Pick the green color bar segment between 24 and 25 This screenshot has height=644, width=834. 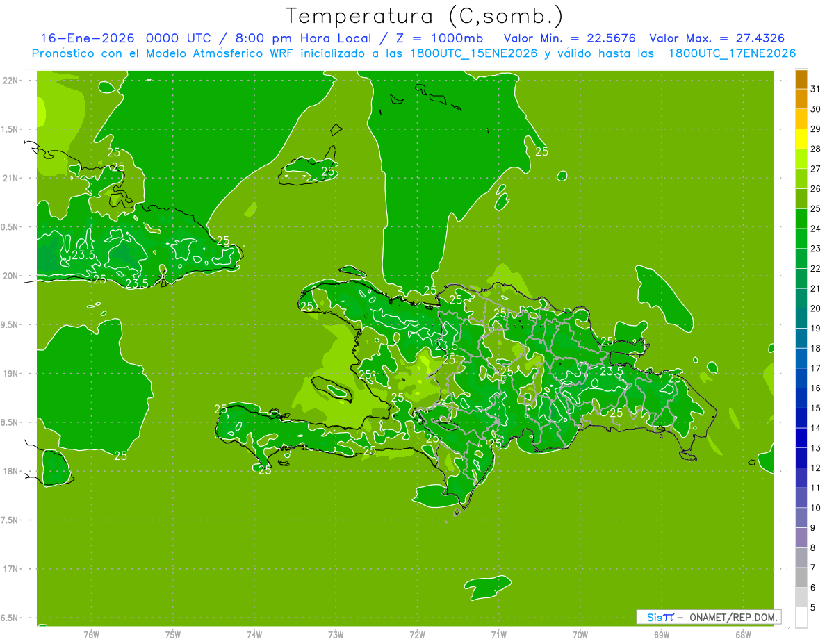[x=801, y=219]
